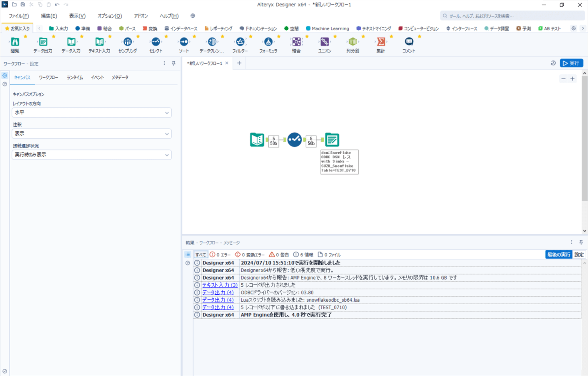The width and height of the screenshot is (588, 376).
Task: Switch to ランタイム tab
Action: click(75, 78)
